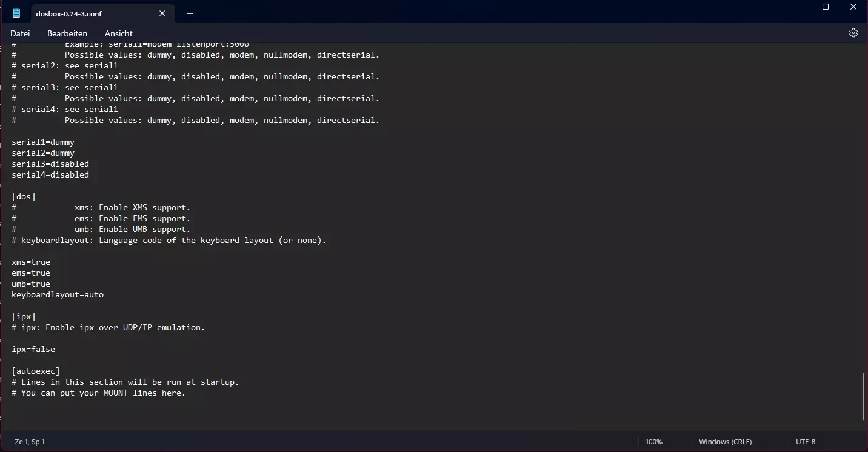Click the keyboardlayout language code comment line
Viewport: 868px width, 452px height.
click(169, 240)
